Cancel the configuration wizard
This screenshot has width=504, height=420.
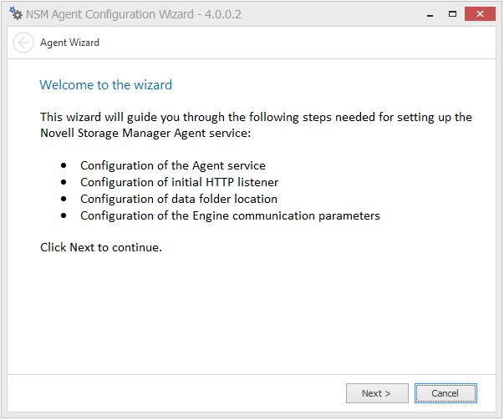coord(445,393)
